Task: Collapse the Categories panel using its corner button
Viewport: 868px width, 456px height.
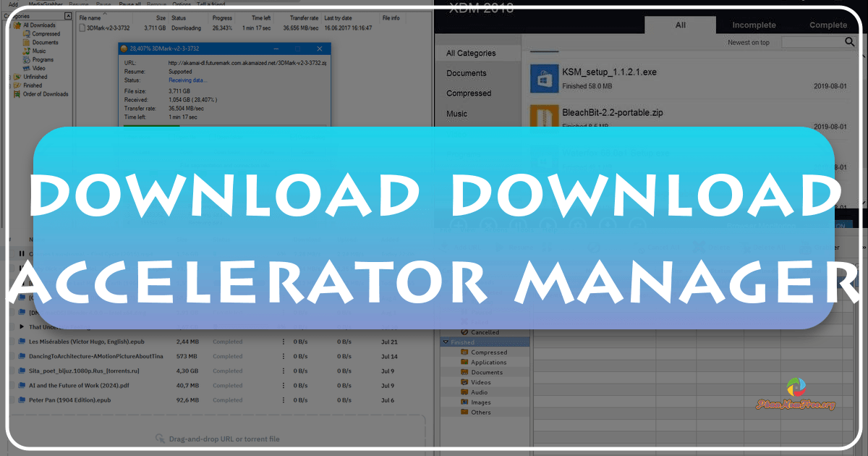Action: (x=68, y=16)
